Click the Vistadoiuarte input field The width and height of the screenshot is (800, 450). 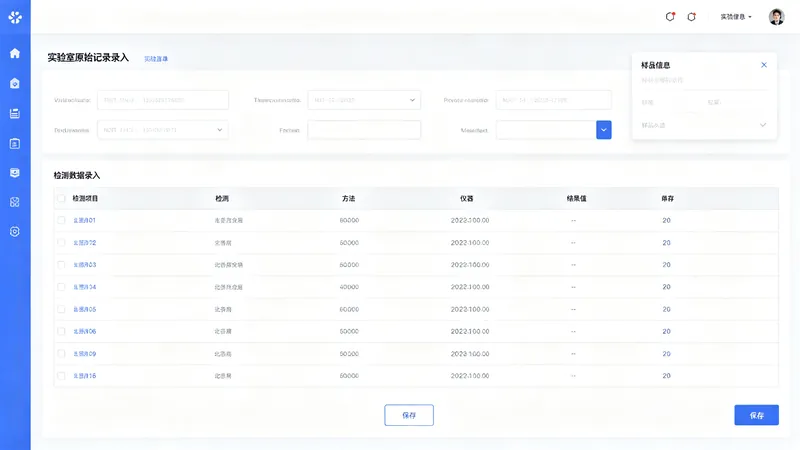click(x=163, y=100)
